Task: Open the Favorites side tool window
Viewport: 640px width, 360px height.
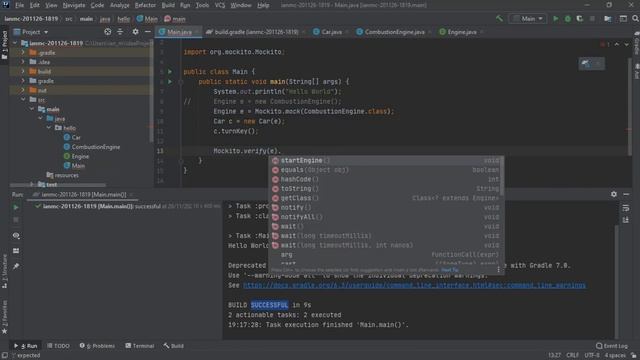Action: (4, 316)
